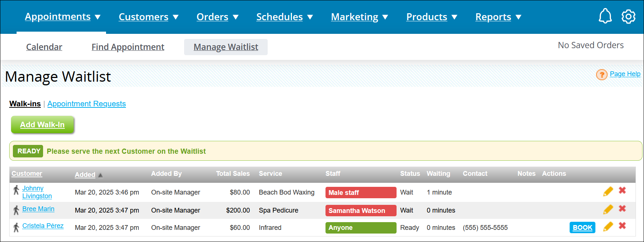Expand the Reports dropdown menu
Viewport: 644px width, 242px height.
coord(498,17)
